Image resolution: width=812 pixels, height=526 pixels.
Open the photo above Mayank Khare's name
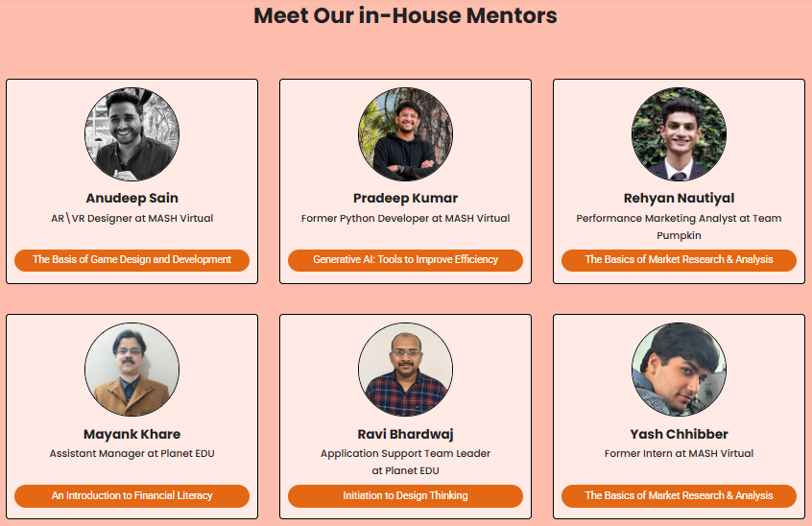[x=132, y=370]
